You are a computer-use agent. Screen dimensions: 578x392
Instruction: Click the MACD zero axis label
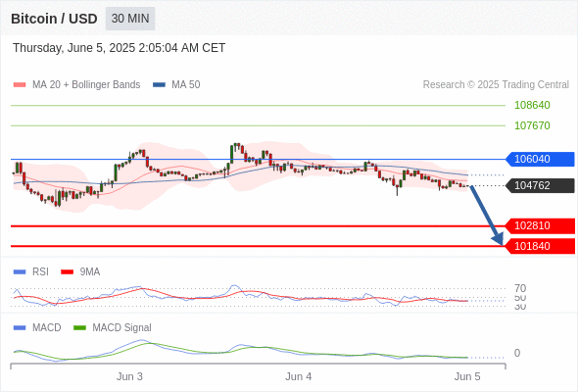click(517, 353)
